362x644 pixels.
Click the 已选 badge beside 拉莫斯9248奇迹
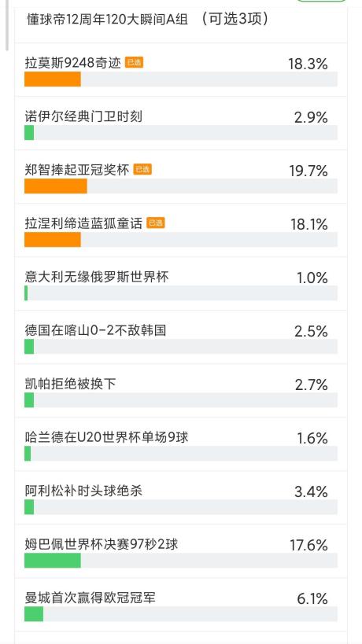[x=135, y=63]
